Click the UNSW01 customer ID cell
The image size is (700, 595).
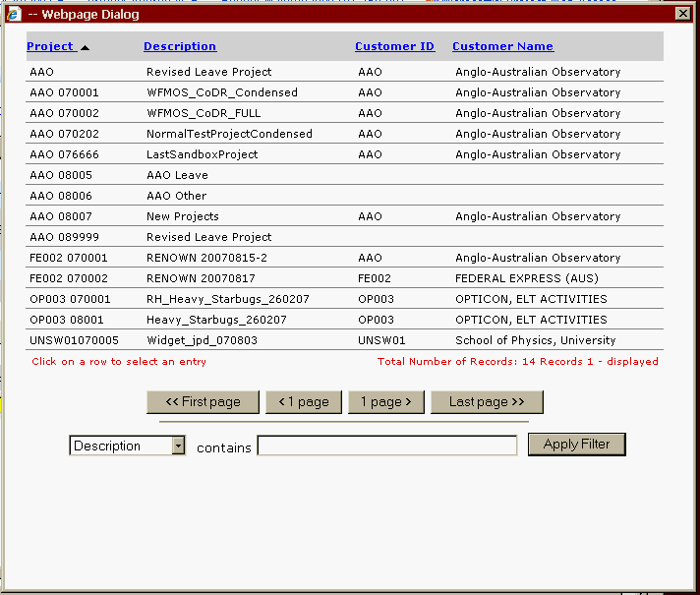pyautogui.click(x=381, y=340)
